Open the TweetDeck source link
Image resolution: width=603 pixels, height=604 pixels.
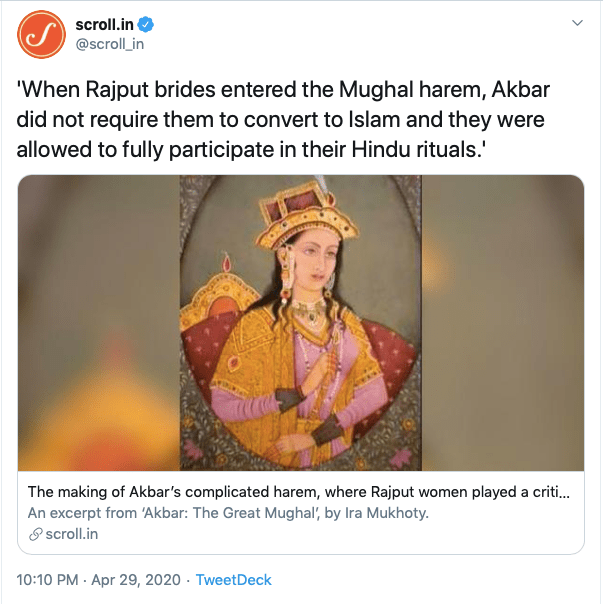[x=233, y=580]
